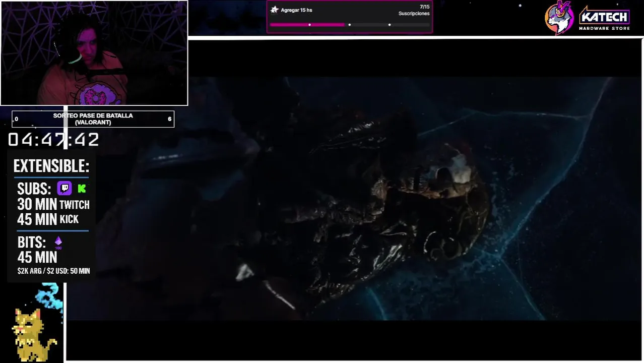Viewport: 644px width, 363px height.
Task: Click the 'SUBS:' label
Action: [x=34, y=189]
